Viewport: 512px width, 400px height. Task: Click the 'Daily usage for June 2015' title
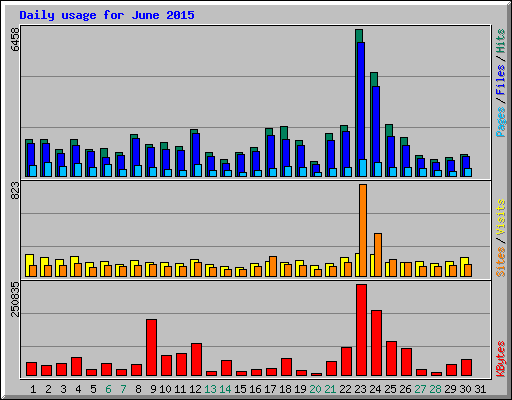tap(107, 15)
